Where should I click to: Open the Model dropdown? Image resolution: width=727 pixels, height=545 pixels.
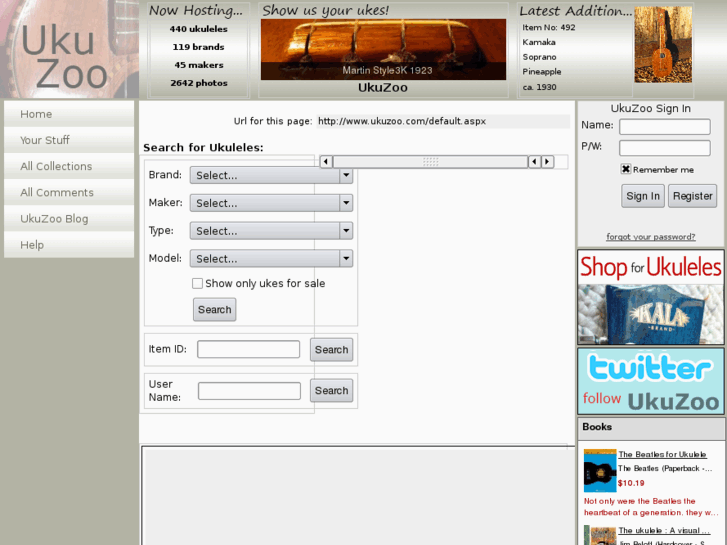(x=271, y=259)
